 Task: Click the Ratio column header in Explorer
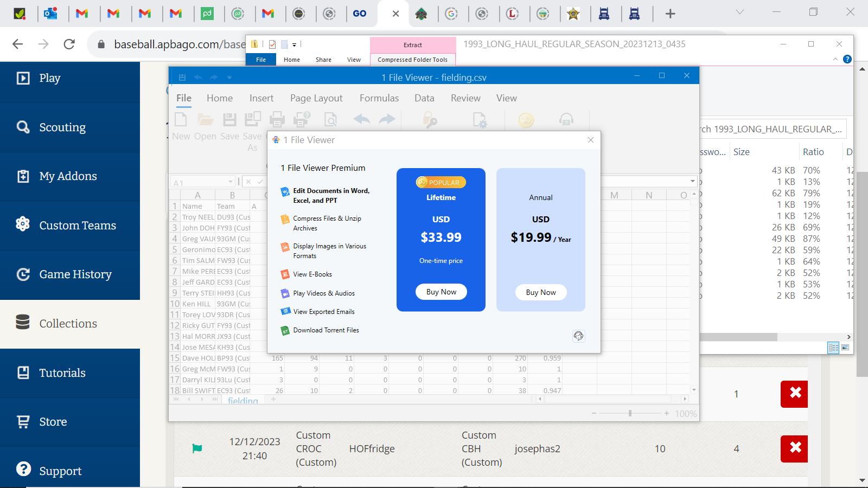[813, 152]
